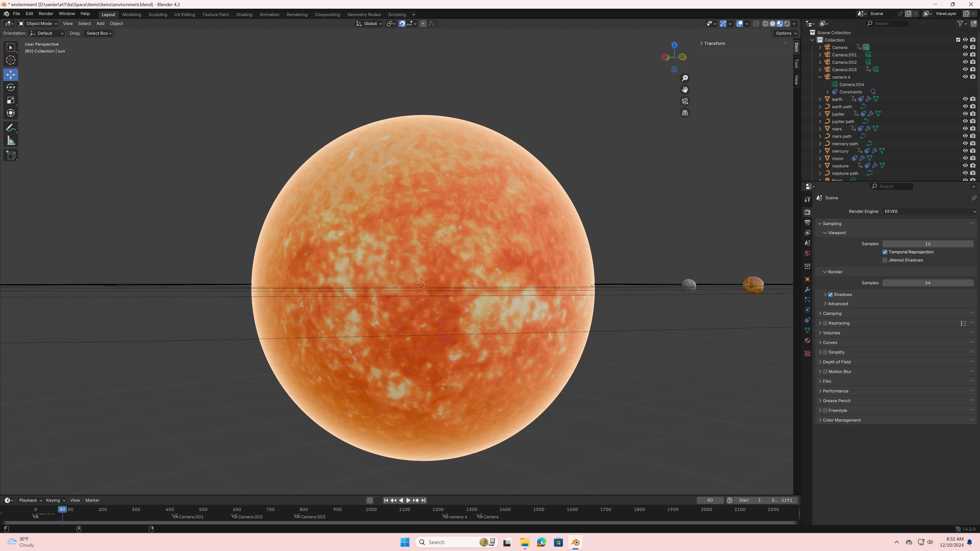Open the Modifiers wrench properties tab
The height and width of the screenshot is (551, 980).
(x=807, y=289)
